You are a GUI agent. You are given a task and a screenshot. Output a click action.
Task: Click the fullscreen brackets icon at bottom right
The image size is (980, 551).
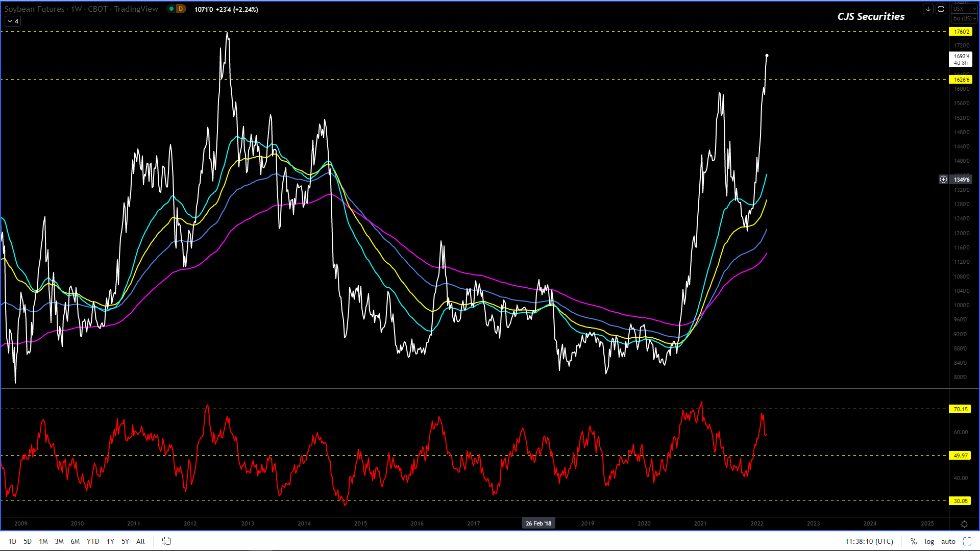click(x=967, y=541)
